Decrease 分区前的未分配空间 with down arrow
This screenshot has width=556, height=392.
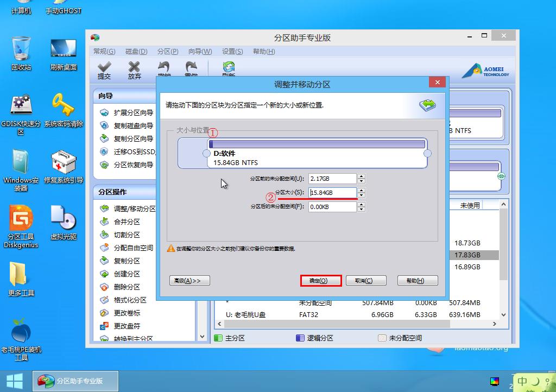pos(362,181)
